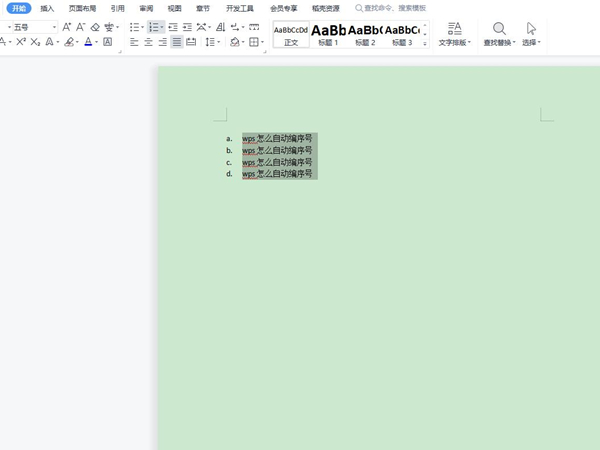Open the 审阅 tab
This screenshot has height=450, width=600.
pyautogui.click(x=146, y=8)
